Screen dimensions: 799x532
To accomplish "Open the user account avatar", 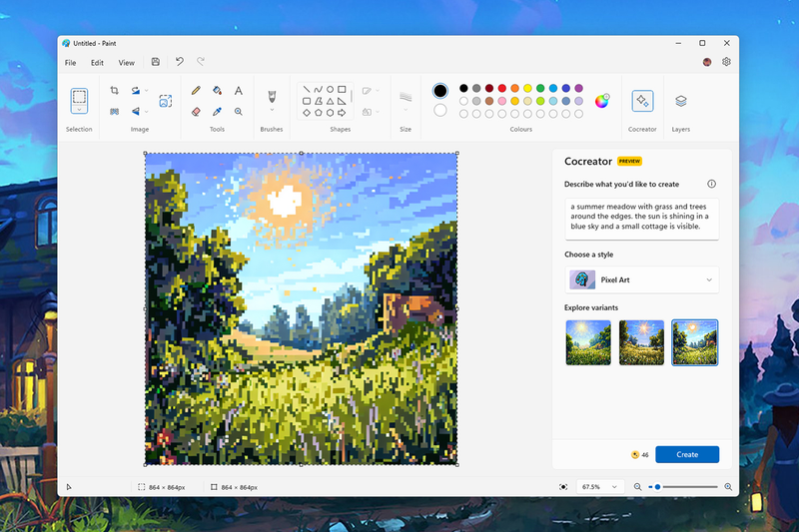I will 707,62.
